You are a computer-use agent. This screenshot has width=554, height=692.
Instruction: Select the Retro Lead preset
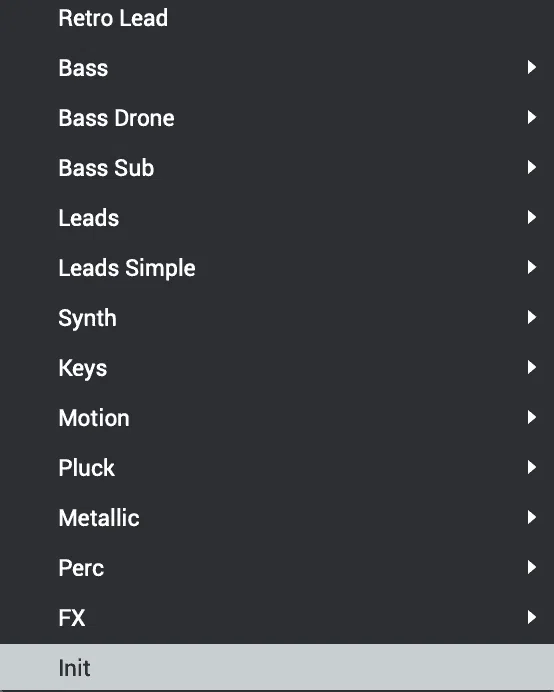tap(277, 18)
